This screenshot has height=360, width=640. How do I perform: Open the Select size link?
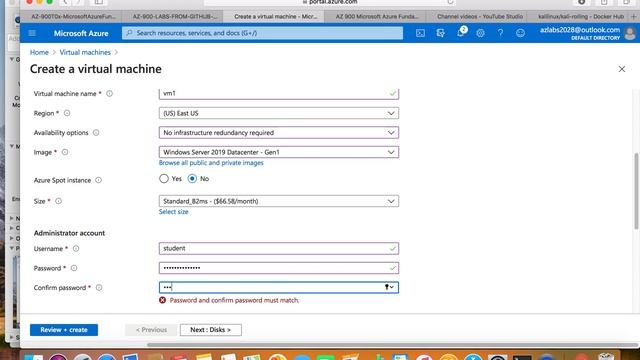coord(173,212)
